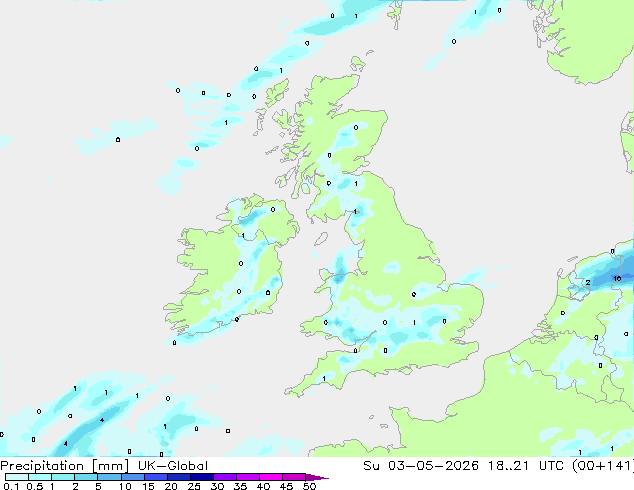Click the legend label '0.5'
634x490 pixels.
[x=35, y=486]
